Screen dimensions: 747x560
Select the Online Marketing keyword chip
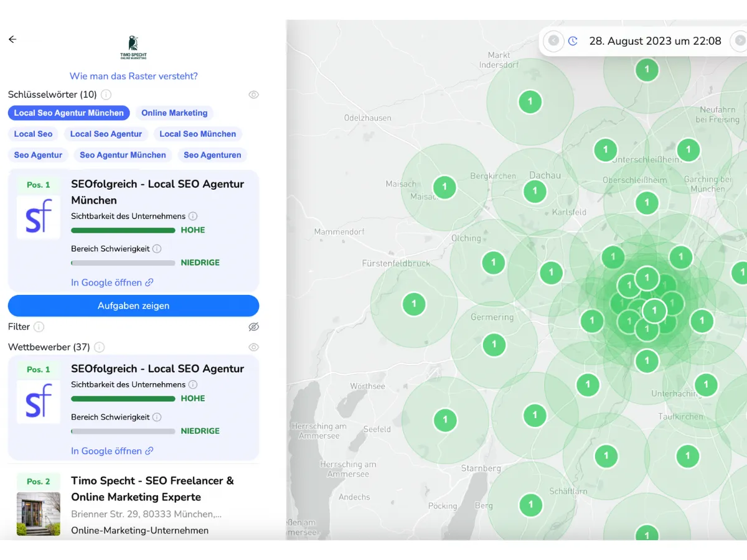[174, 113]
